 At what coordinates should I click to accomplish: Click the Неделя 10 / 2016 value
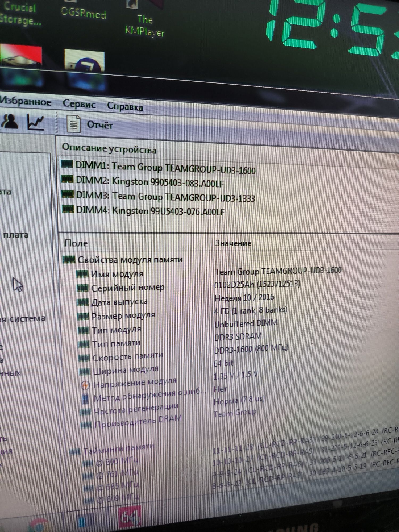point(244,298)
